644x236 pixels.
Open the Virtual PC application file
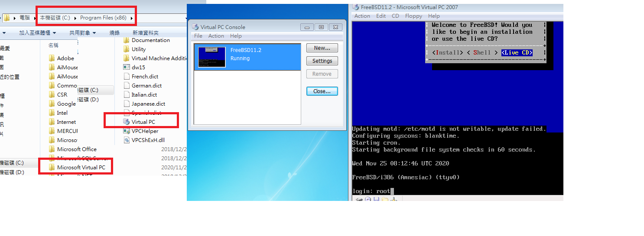[143, 122]
